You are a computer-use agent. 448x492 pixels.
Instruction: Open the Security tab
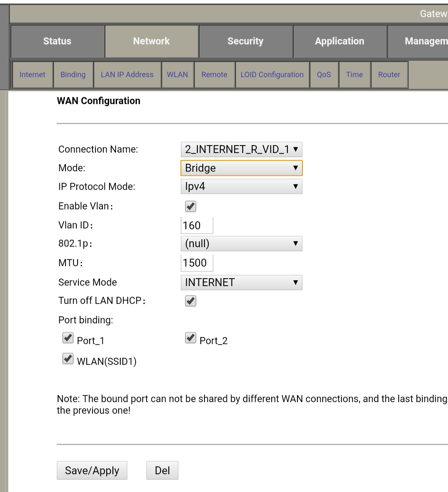[246, 41]
